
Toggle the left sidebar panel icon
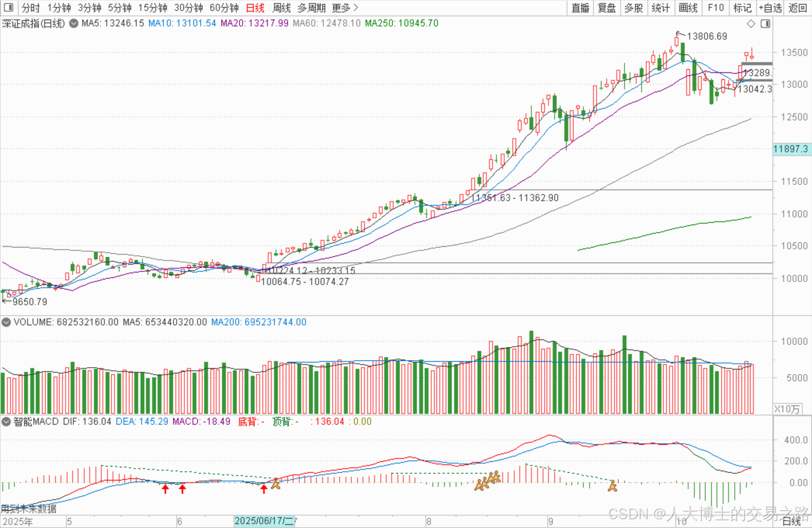coord(9,8)
